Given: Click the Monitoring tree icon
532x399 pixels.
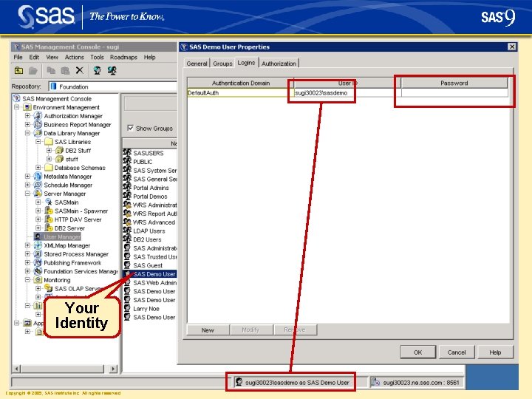Looking at the screenshot, I should click(38, 280).
